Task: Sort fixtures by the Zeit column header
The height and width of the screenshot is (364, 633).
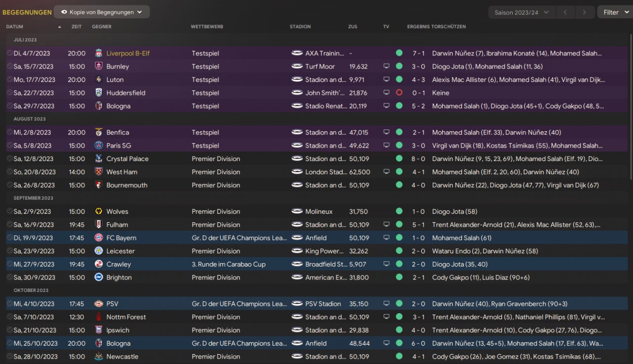Action: (76, 27)
